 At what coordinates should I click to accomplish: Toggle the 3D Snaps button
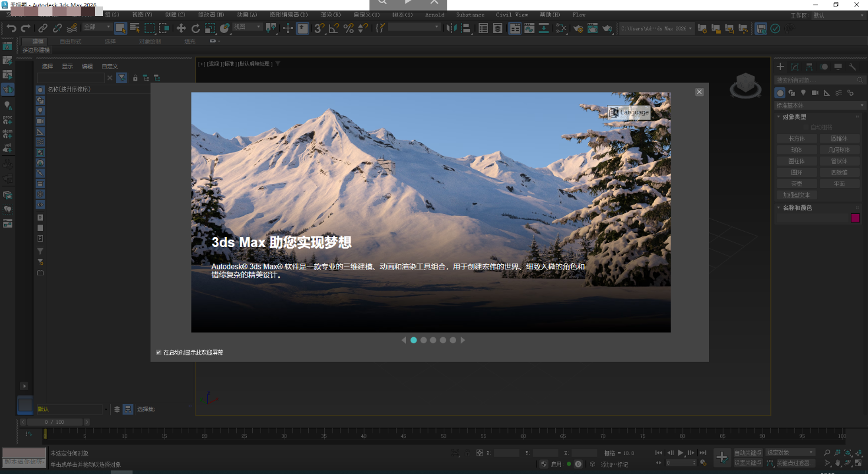tap(319, 28)
